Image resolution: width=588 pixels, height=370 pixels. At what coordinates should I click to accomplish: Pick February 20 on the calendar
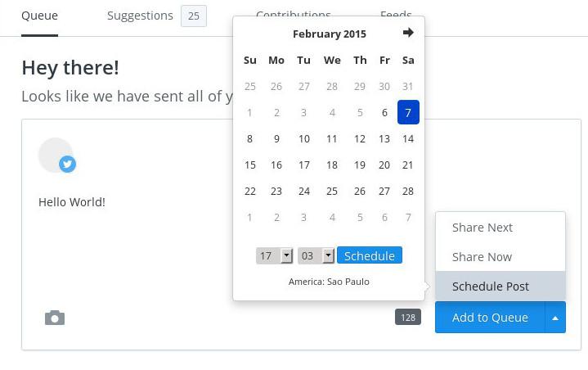tap(384, 165)
